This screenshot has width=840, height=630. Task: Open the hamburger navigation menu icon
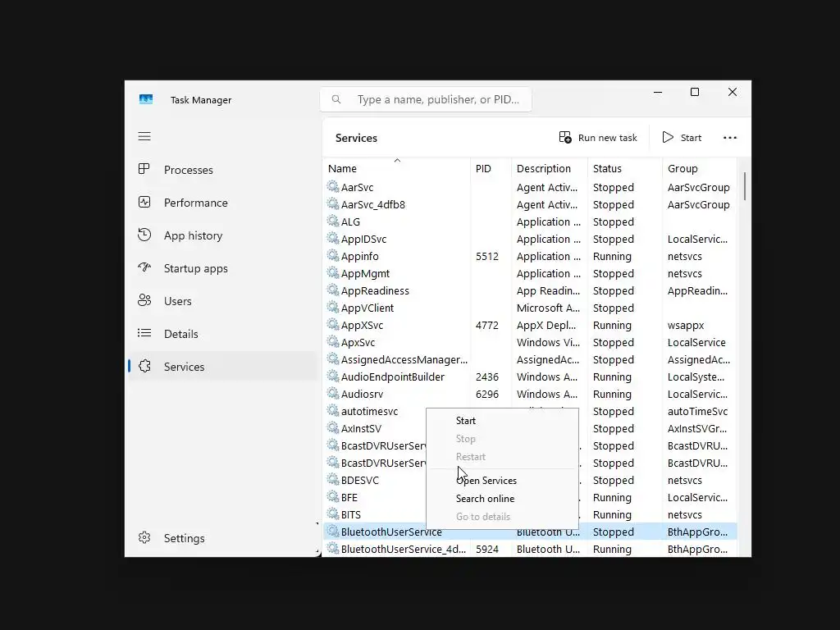pos(144,136)
